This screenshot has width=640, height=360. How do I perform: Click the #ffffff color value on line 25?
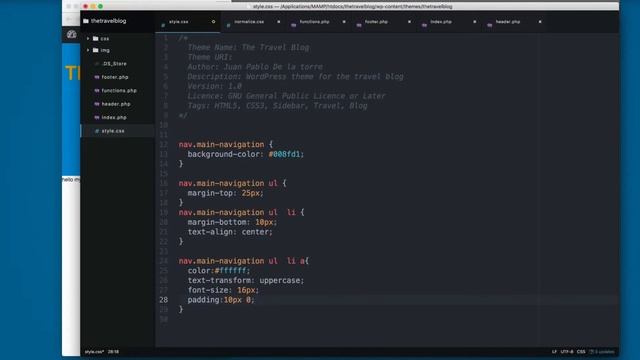(x=232, y=271)
